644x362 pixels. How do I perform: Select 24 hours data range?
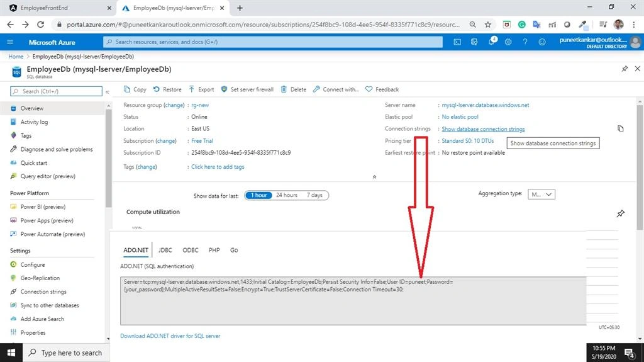click(287, 195)
